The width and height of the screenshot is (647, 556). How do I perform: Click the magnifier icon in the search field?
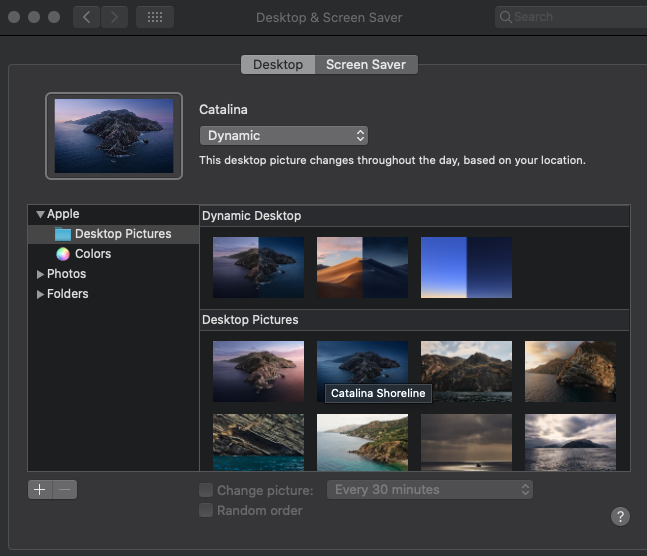505,17
